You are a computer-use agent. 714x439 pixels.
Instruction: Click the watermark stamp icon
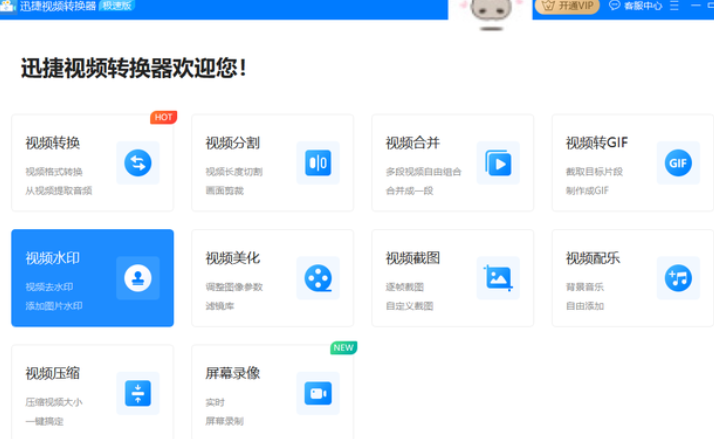(x=137, y=277)
